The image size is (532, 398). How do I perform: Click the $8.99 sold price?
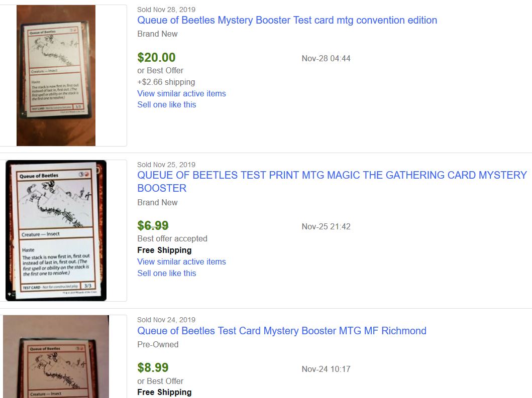(x=153, y=368)
